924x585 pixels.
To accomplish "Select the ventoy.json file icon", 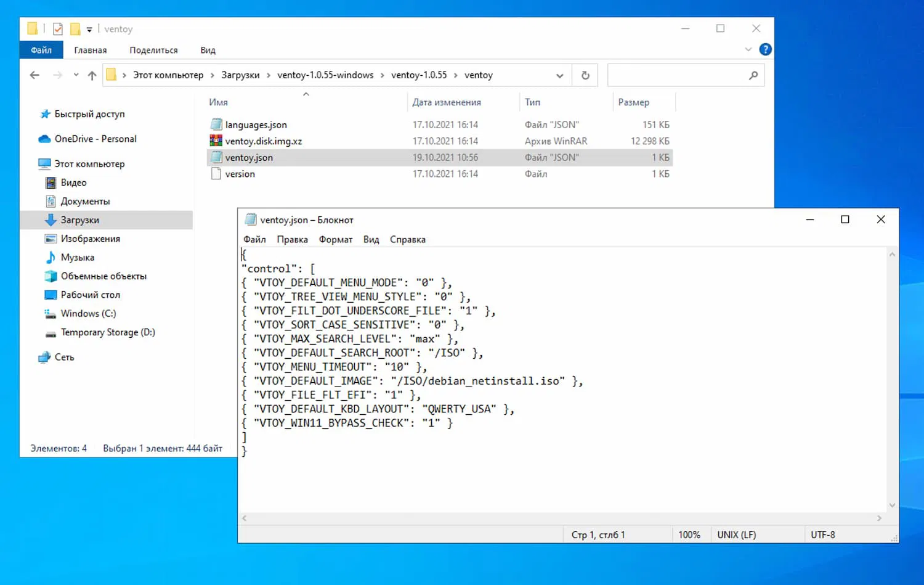I will click(216, 158).
